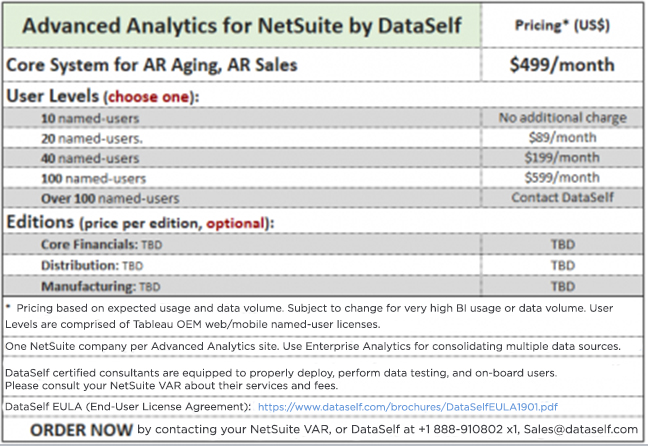This screenshot has width=648, height=446.
Task: Click the Contact DataSelf cell
Action: point(562,198)
